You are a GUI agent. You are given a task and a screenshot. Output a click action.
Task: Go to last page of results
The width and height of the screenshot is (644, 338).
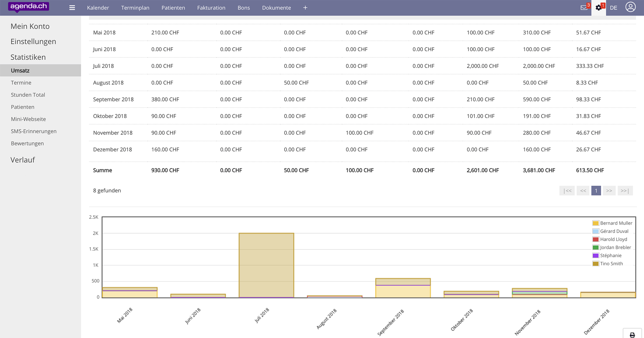(625, 191)
